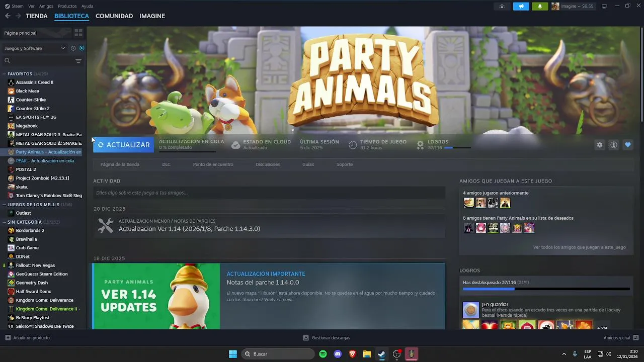The width and height of the screenshot is (644, 362).
Task: Click the Windows taskbar Buscar box
Action: pyautogui.click(x=278, y=354)
